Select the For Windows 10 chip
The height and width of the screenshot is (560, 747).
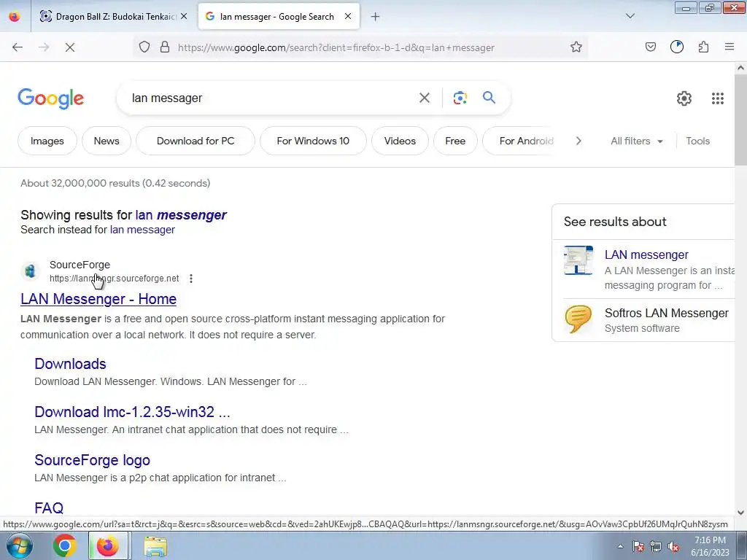click(313, 141)
